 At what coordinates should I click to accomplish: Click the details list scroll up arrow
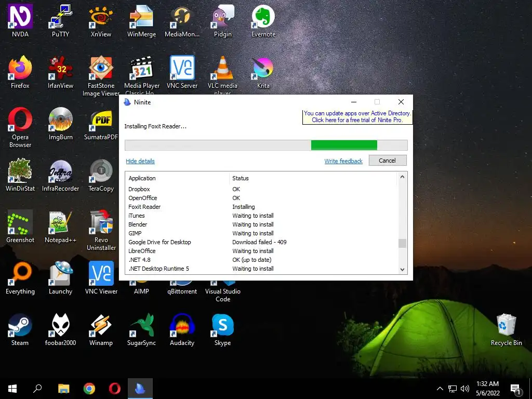click(x=402, y=177)
